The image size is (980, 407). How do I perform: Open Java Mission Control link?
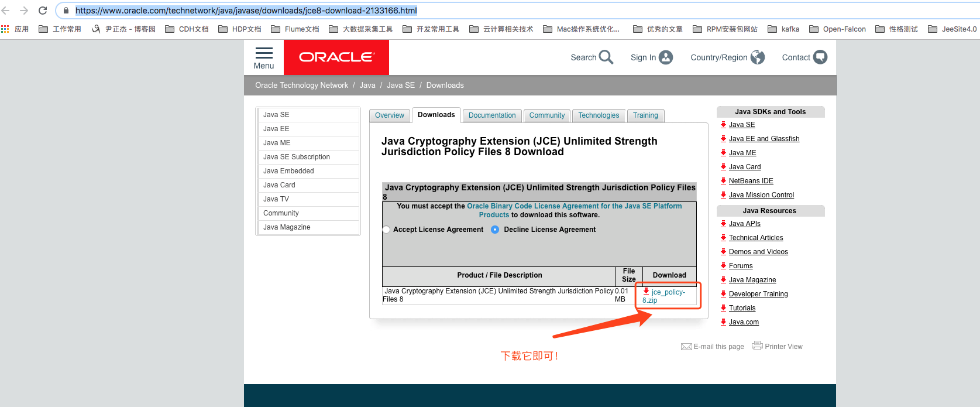[761, 195]
